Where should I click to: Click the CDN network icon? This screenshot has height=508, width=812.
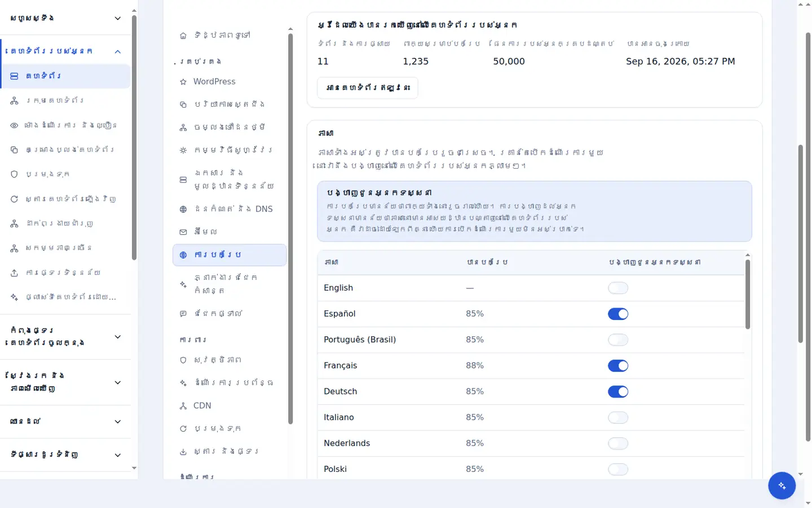tap(183, 406)
